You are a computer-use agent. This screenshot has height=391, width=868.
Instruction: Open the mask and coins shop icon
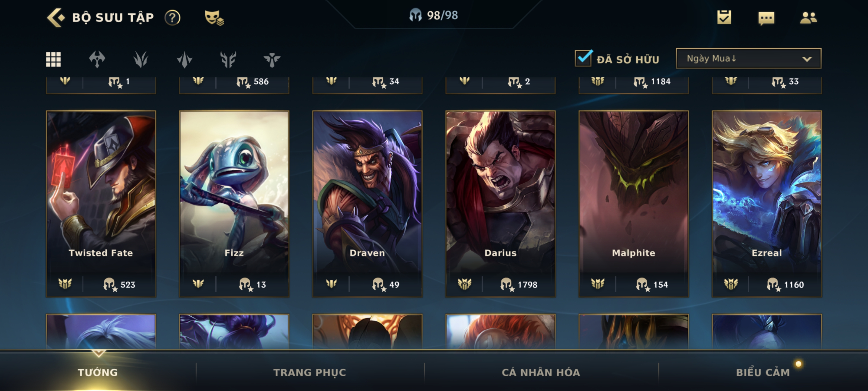point(214,18)
